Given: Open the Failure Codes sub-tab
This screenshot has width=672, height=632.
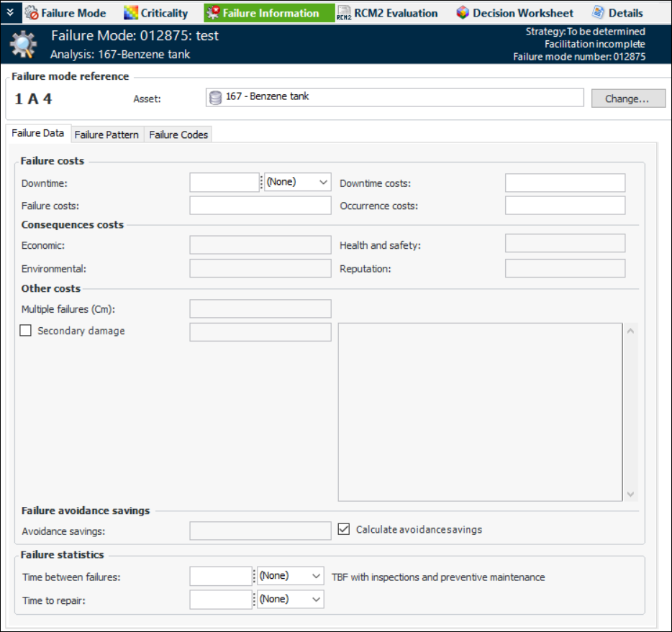Looking at the screenshot, I should pyautogui.click(x=178, y=134).
